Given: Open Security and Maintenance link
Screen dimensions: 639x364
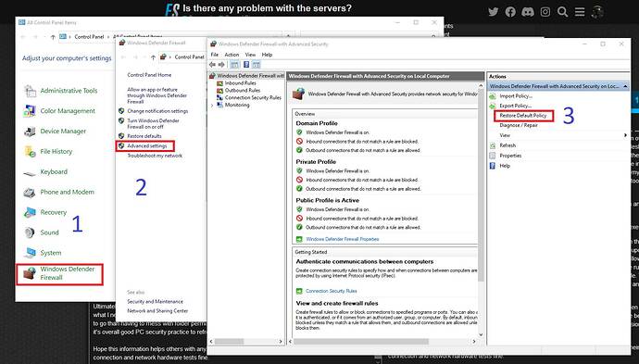Looking at the screenshot, I should 155,302.
